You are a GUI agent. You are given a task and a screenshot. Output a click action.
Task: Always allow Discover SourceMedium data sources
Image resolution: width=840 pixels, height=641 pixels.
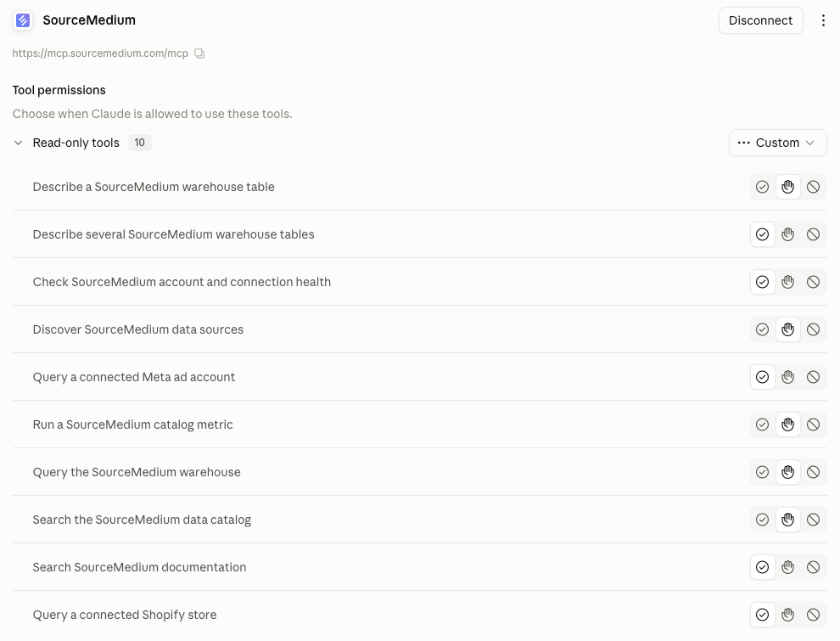[x=762, y=329]
